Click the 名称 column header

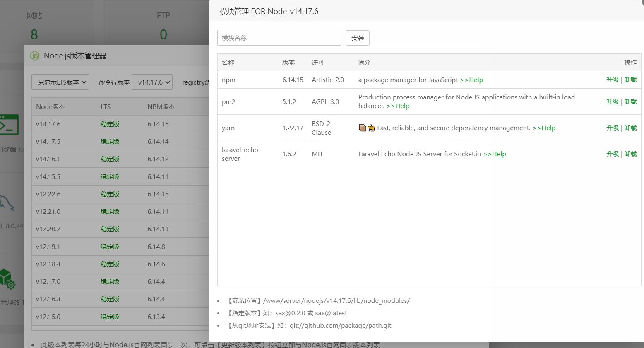(x=228, y=63)
